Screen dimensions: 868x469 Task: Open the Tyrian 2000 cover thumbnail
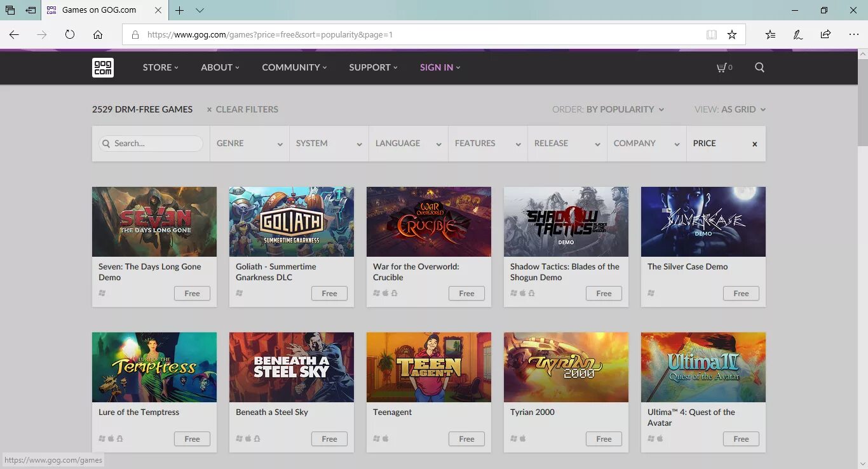[x=566, y=367]
